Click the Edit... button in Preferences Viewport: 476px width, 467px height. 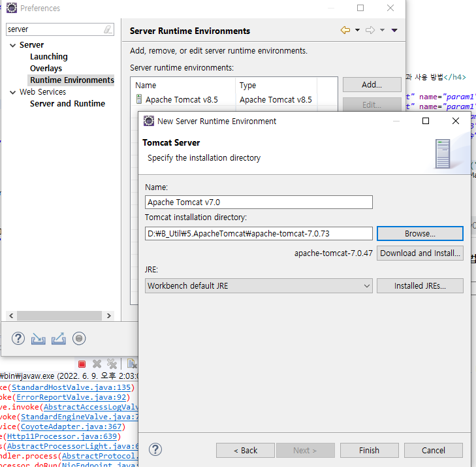click(x=372, y=105)
